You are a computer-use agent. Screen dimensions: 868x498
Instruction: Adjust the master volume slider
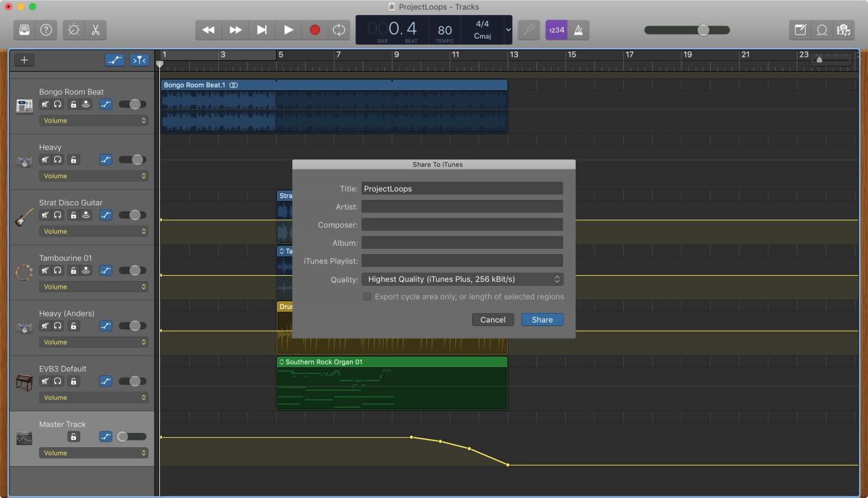point(687,30)
